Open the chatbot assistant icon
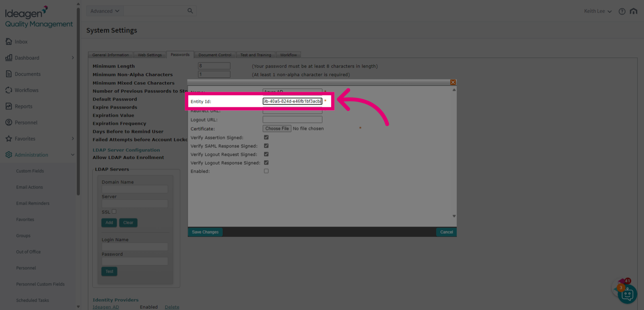 627,294
